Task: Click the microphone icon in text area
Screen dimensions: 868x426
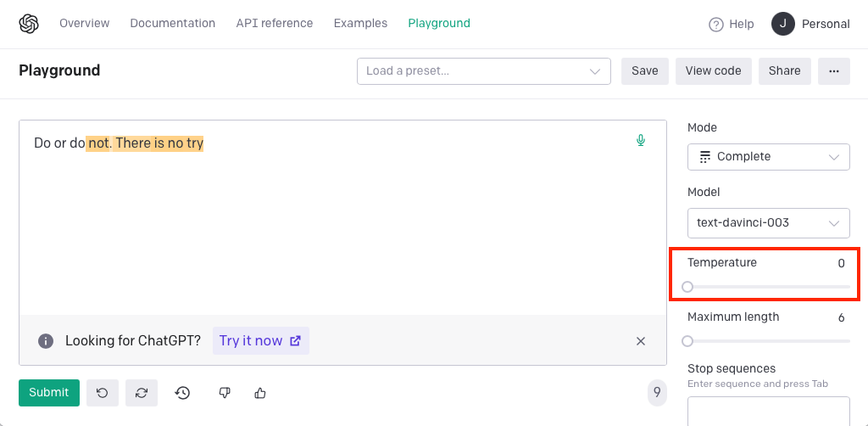Action: [641, 140]
